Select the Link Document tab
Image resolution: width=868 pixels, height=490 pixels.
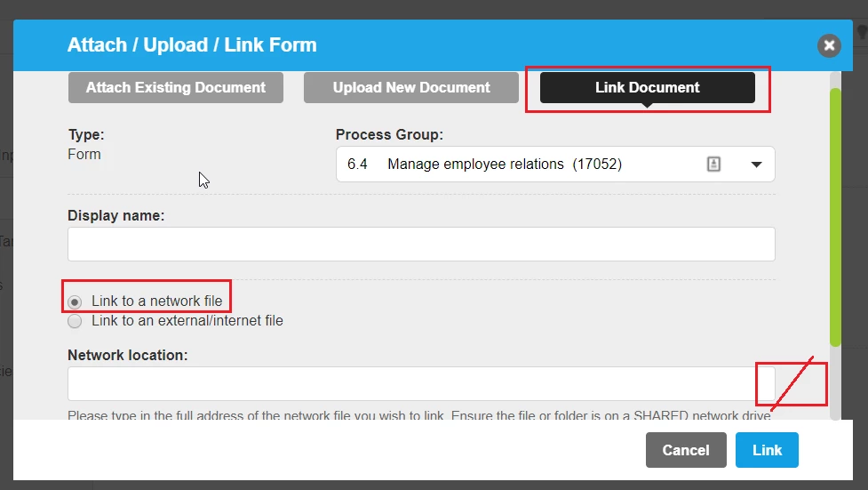(647, 87)
